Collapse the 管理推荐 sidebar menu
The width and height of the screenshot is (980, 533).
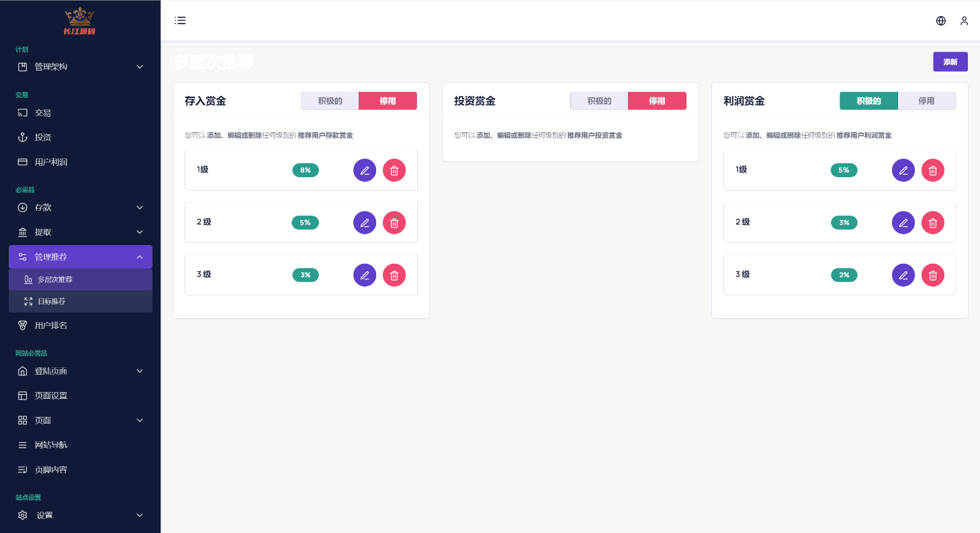tap(80, 257)
